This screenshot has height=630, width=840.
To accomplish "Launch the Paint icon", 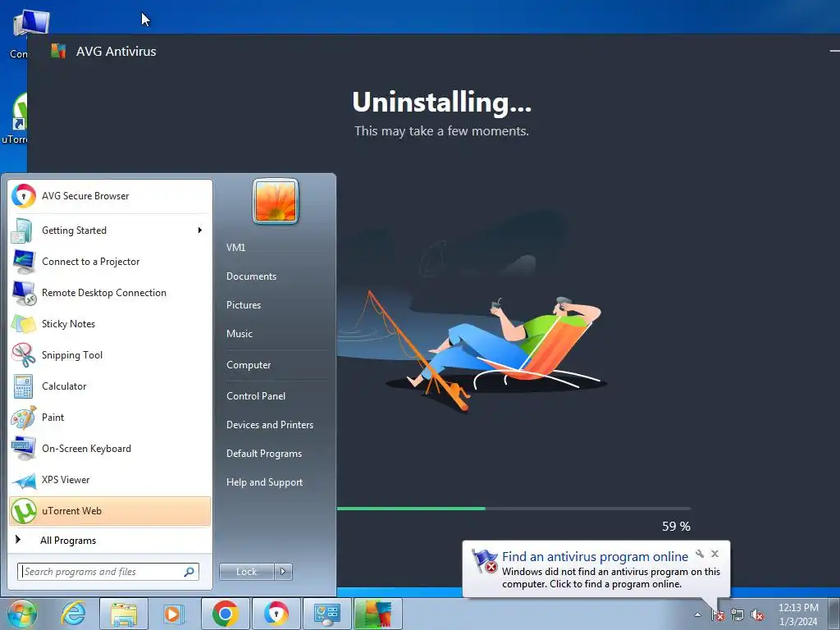I will click(23, 418).
